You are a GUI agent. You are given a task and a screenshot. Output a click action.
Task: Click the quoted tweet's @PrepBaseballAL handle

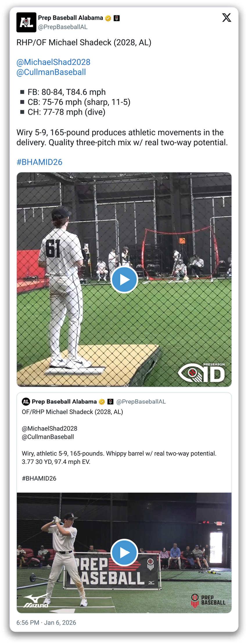pyautogui.click(x=141, y=402)
